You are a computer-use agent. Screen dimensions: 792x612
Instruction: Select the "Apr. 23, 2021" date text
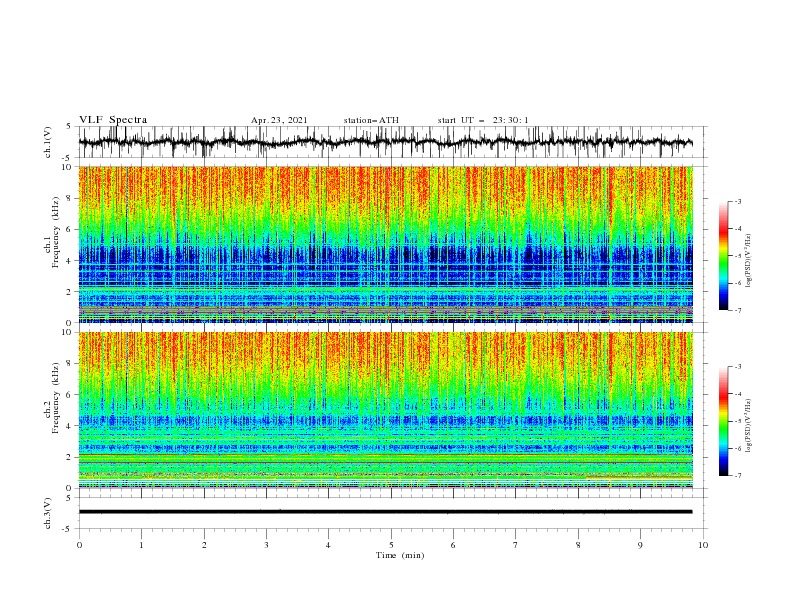pos(279,120)
